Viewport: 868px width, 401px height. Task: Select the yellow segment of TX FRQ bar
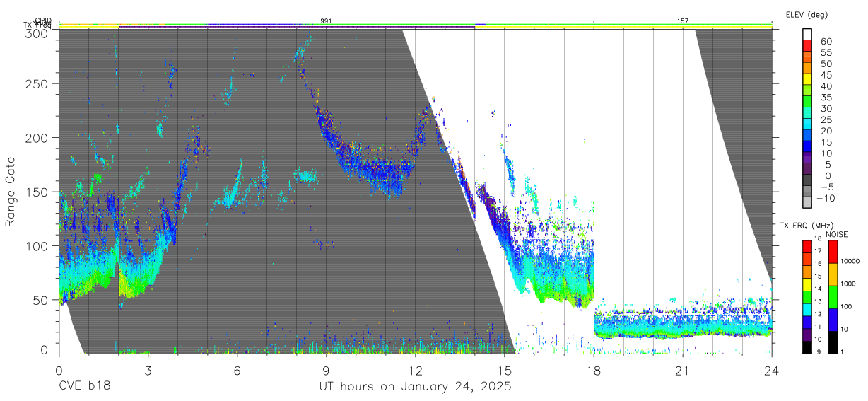click(x=807, y=284)
